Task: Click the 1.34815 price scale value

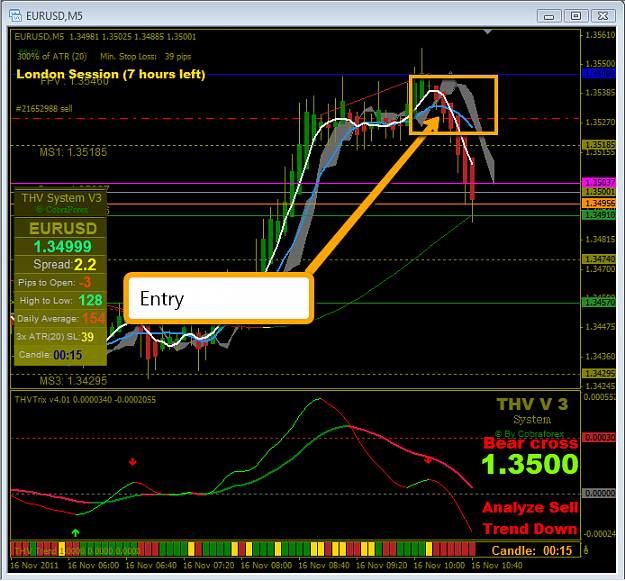Action: tap(600, 239)
